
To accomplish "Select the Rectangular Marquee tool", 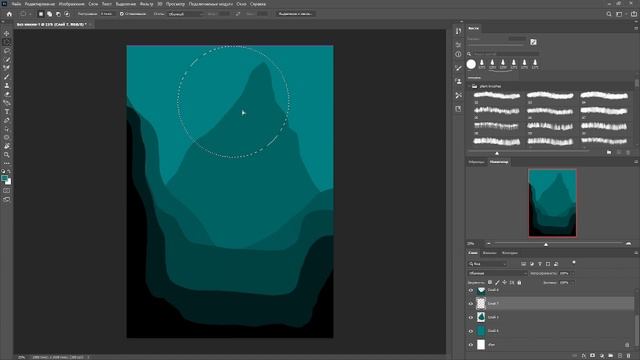I will click(7, 42).
